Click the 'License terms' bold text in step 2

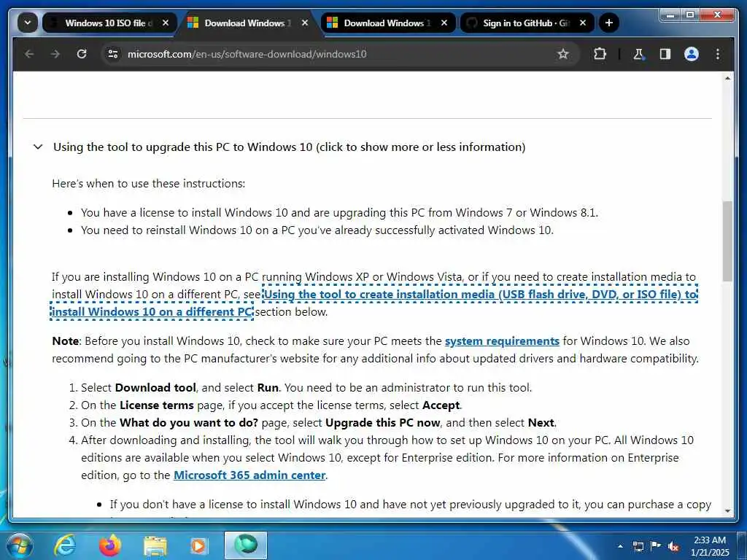point(156,405)
